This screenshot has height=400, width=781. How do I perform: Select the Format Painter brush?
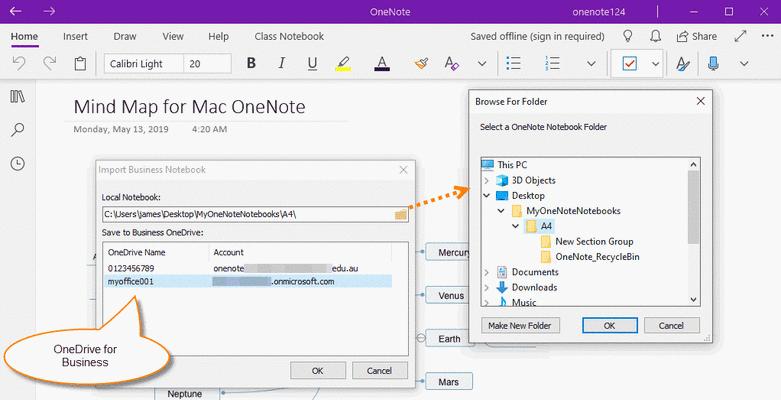(421, 63)
